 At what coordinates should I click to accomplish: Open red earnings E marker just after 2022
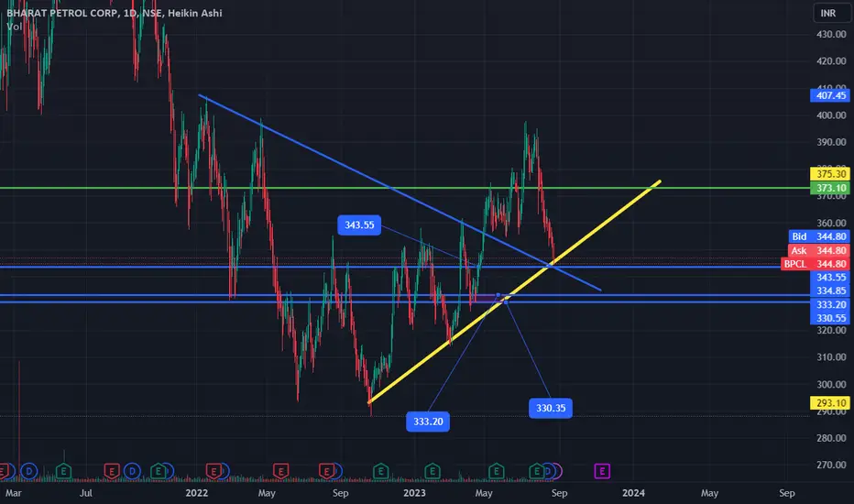[213, 471]
